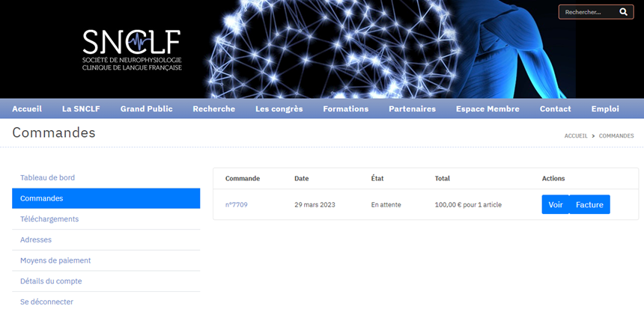
Task: Open Adresses in the sidebar
Action: (x=36, y=240)
